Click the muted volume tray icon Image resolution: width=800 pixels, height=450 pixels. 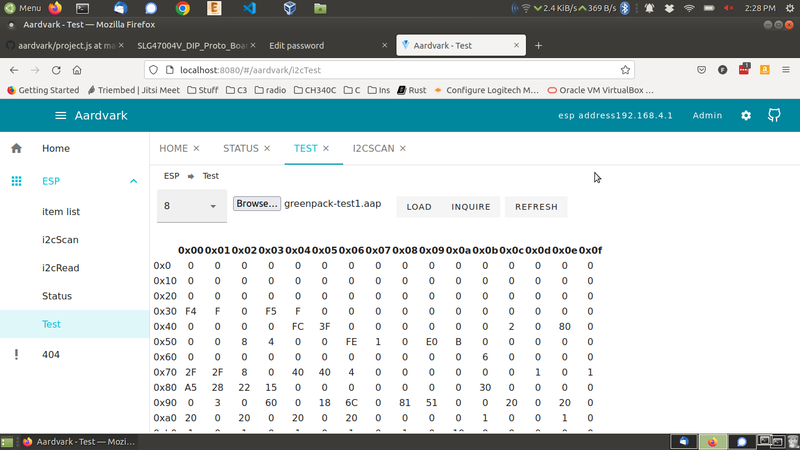729,8
